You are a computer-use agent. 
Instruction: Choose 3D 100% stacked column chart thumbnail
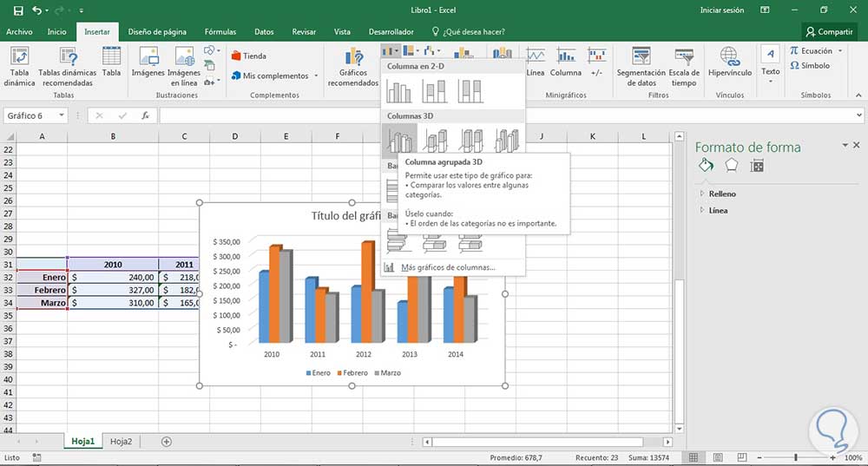(x=471, y=140)
